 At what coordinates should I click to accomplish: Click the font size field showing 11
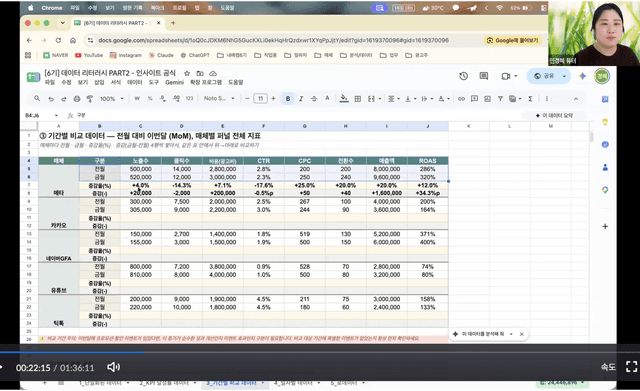[260, 98]
